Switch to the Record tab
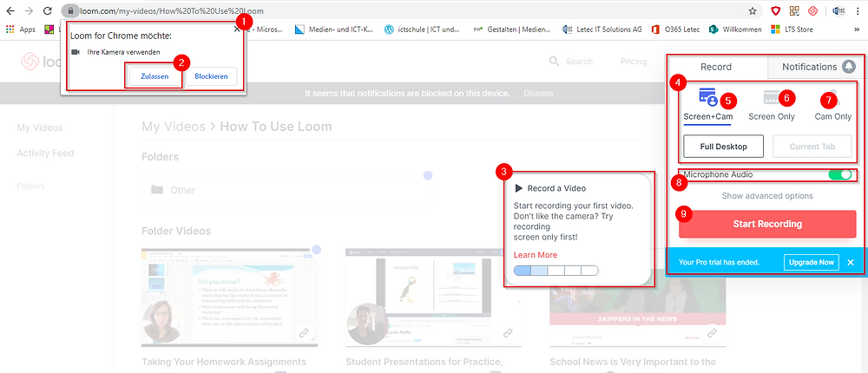 716,67
